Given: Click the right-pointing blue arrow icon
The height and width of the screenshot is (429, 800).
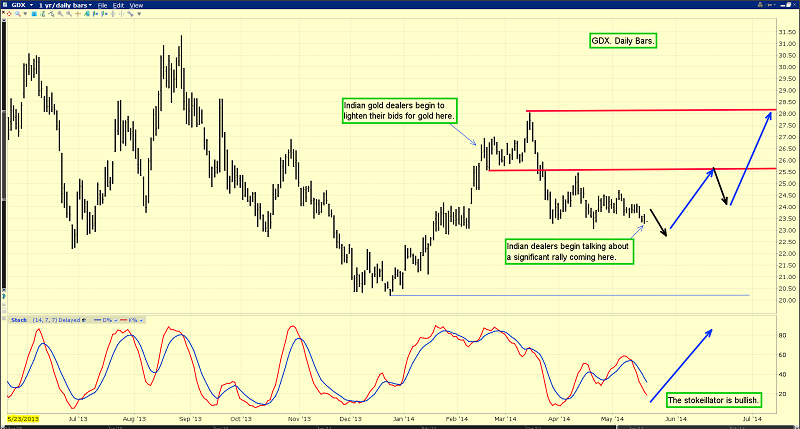Looking at the screenshot, I should point(104,14).
